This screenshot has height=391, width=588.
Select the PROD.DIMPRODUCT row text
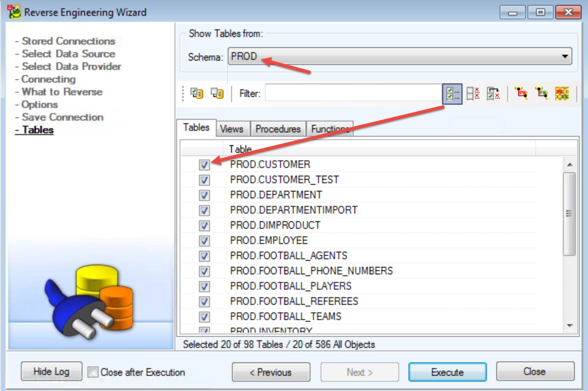[275, 226]
